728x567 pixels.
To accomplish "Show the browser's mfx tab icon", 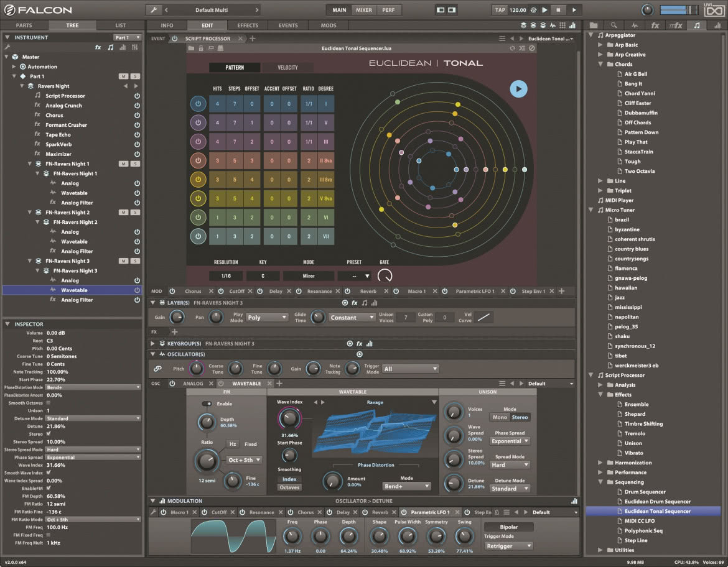I will (676, 25).
